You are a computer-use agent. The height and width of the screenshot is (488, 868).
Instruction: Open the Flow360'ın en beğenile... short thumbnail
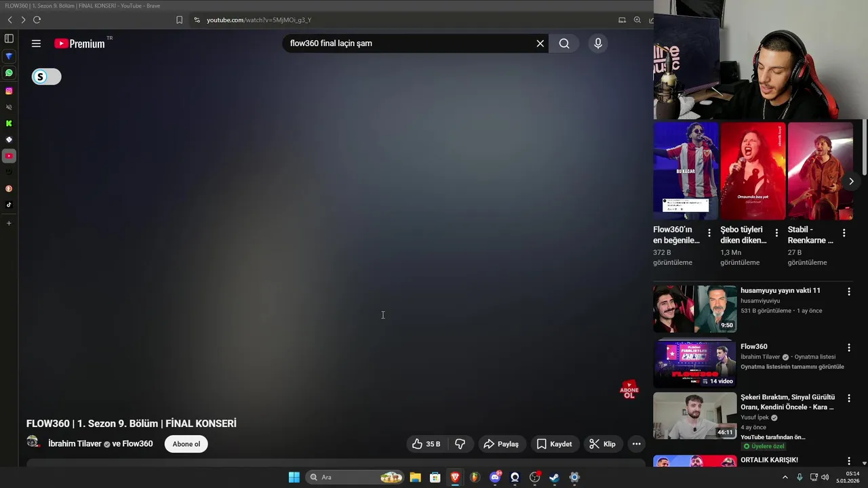tap(685, 171)
